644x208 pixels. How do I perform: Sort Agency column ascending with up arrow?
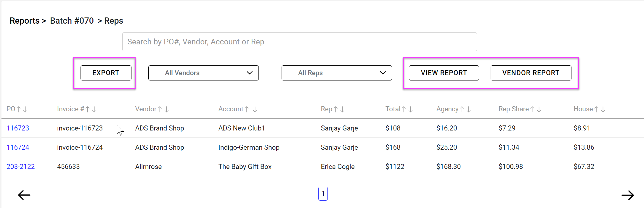462,109
